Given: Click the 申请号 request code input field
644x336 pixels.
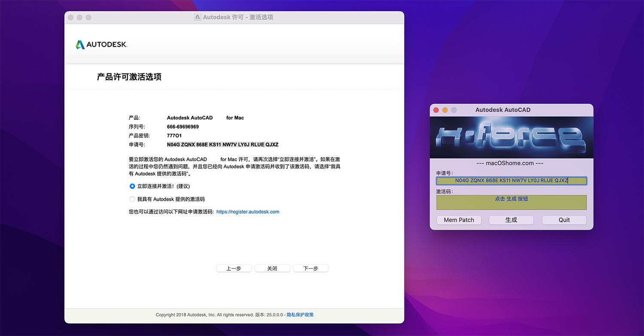Looking at the screenshot, I should 511,181.
